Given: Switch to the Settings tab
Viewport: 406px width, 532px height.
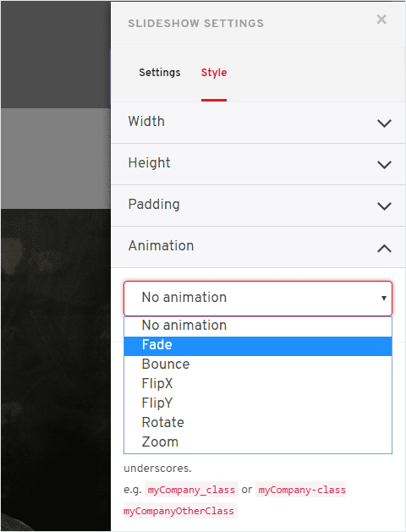Looking at the screenshot, I should [159, 73].
